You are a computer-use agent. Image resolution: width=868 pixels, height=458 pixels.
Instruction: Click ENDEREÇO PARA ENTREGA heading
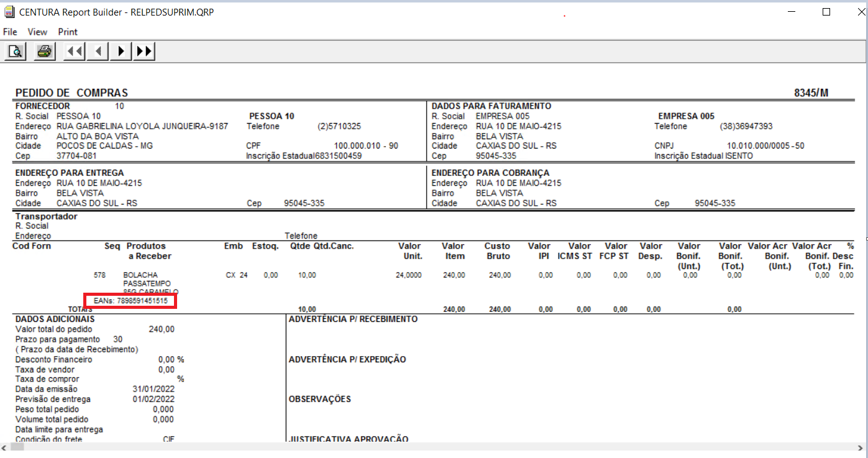[69, 173]
